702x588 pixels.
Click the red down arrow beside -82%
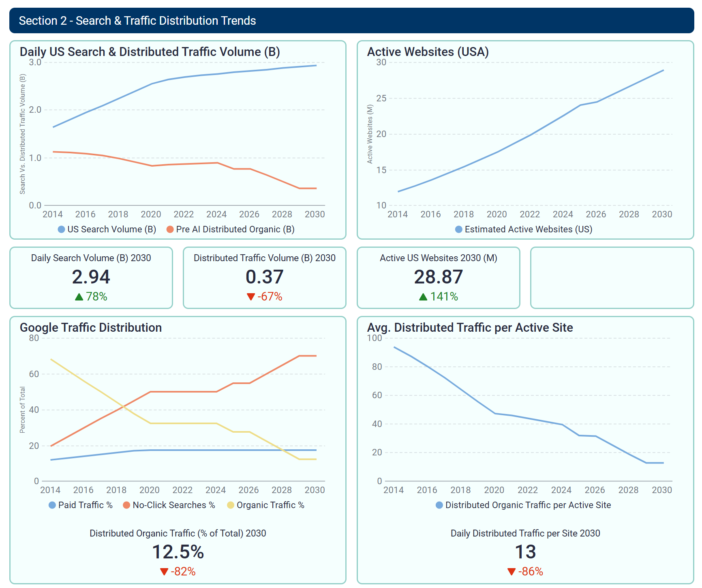[164, 572]
